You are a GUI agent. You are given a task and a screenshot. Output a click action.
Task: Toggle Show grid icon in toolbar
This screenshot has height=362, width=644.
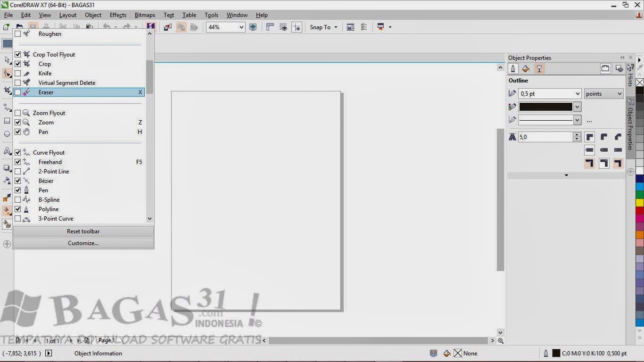coord(283,27)
